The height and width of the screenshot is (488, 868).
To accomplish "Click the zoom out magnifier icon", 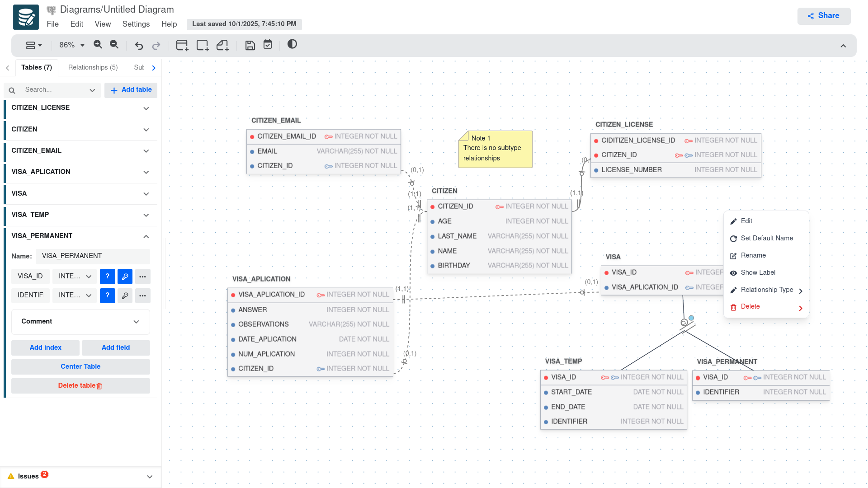I will [x=114, y=44].
